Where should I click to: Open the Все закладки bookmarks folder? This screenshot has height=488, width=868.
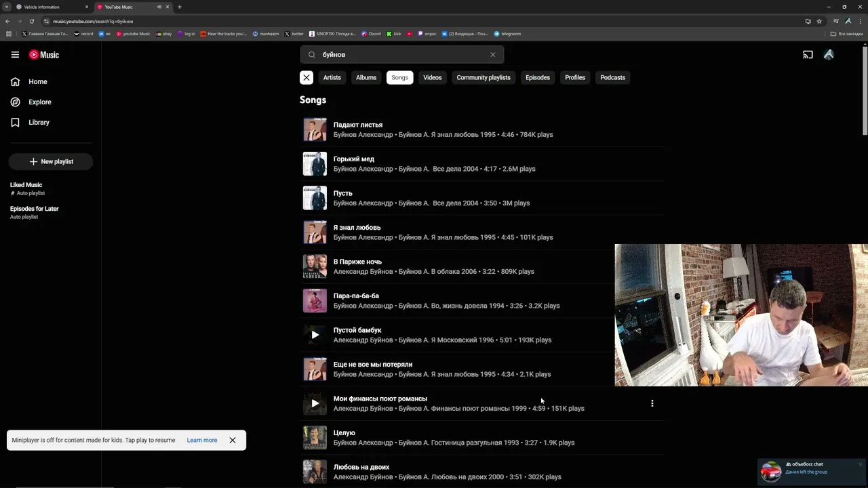click(x=847, y=34)
